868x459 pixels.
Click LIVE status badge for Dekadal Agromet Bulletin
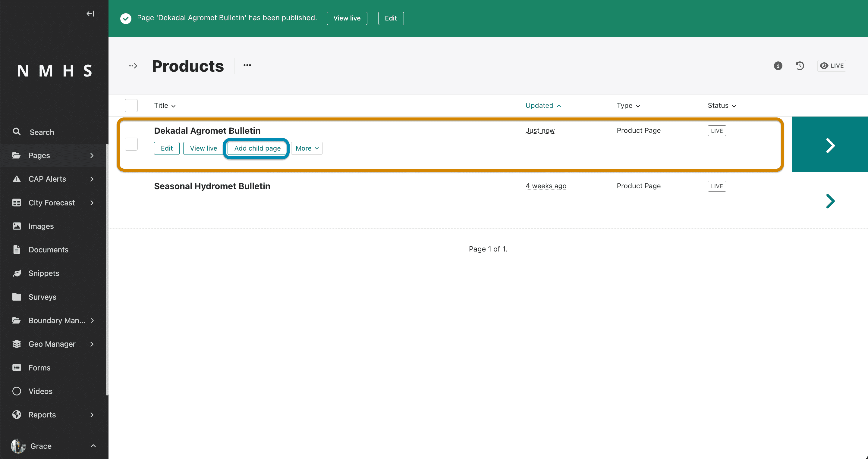(x=717, y=131)
